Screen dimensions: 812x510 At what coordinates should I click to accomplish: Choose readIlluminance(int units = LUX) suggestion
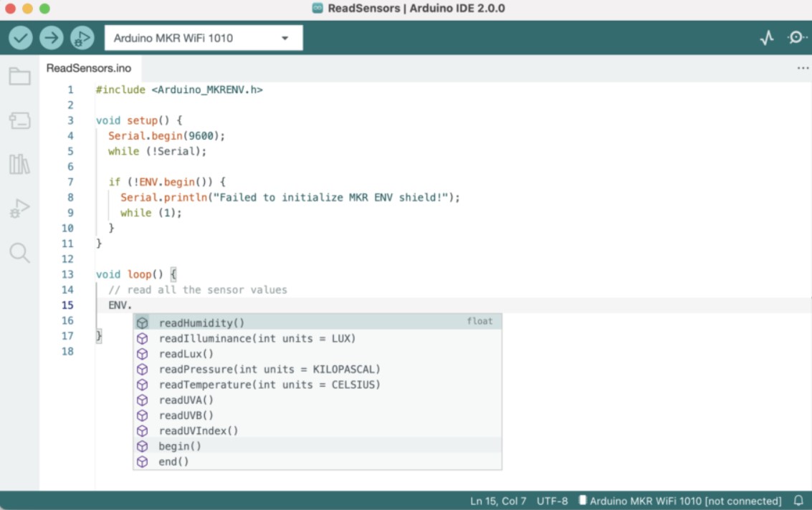point(317,338)
